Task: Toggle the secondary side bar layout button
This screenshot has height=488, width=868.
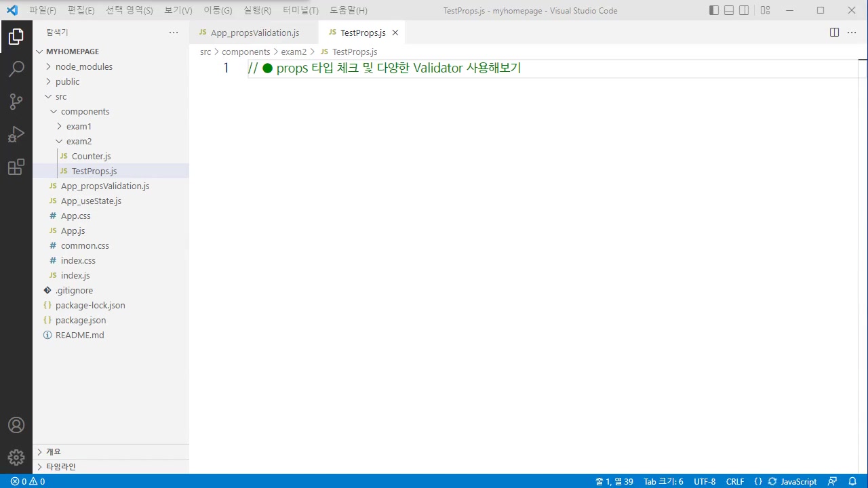Action: point(744,10)
